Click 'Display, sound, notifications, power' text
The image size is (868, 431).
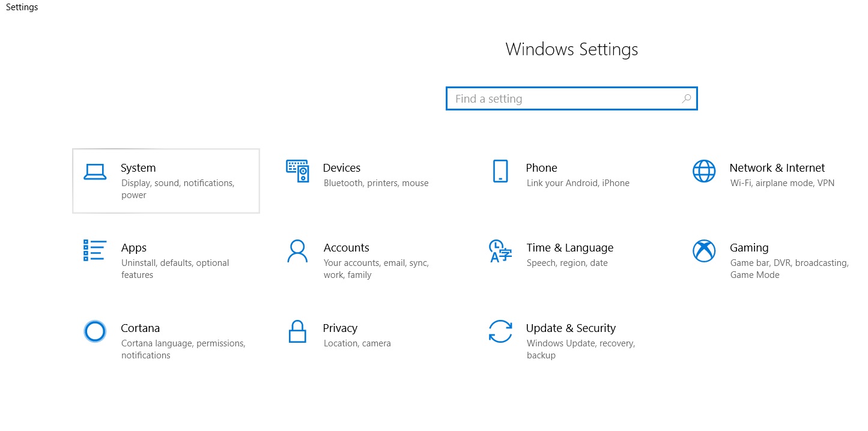point(177,189)
